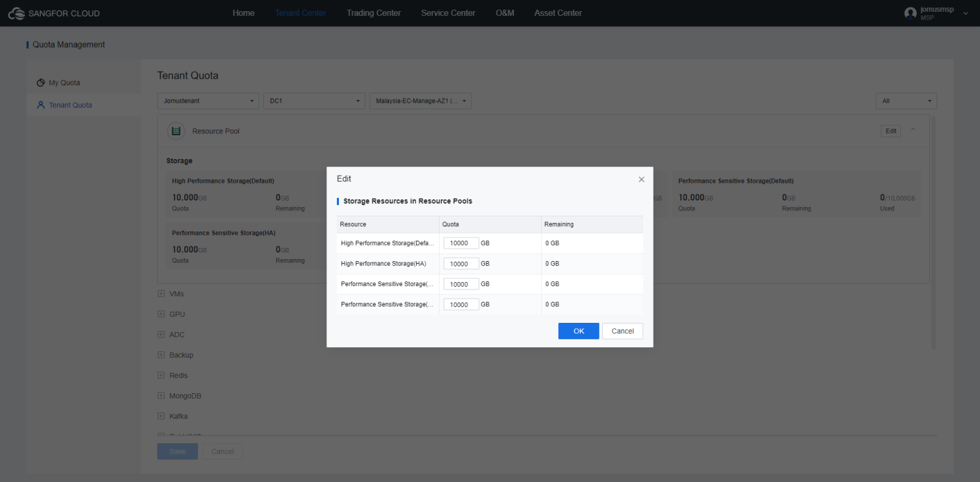Click 'Storage Resources in Resource Pools' heading
This screenshot has width=980, height=482.
407,201
